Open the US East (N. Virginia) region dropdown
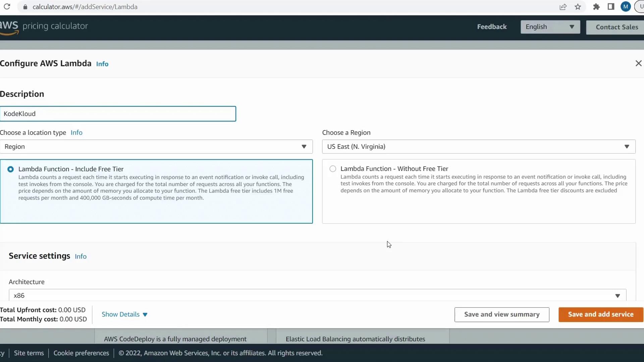 (479, 147)
